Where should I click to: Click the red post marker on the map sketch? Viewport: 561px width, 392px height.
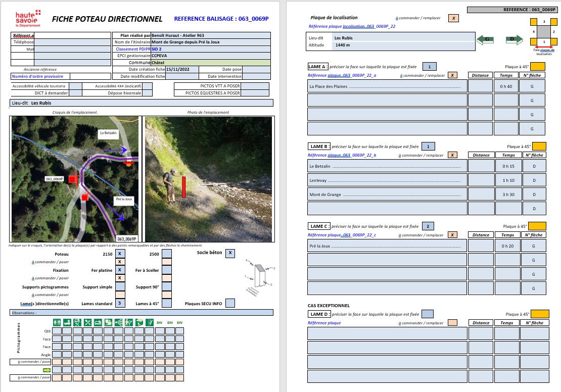(73, 178)
